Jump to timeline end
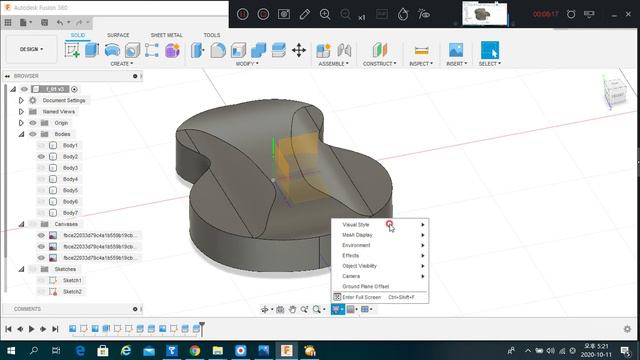Screen dimensions: 640x360 55,329
